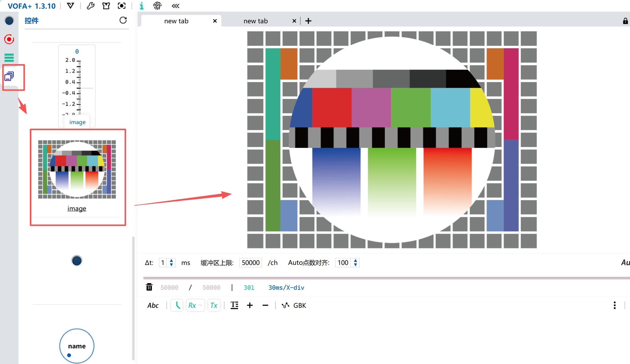The image size is (630, 364).
Task: Click the screenshot capture icon
Action: [x=121, y=6]
